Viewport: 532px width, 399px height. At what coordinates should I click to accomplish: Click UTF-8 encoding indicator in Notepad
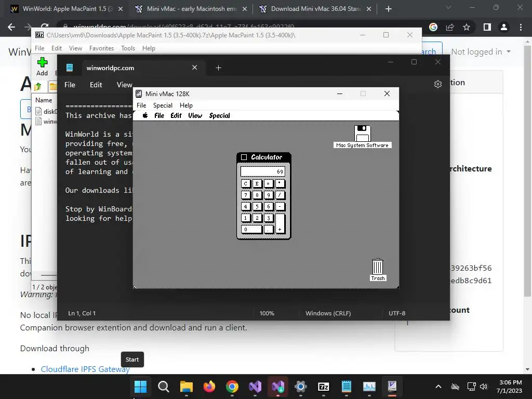397,313
